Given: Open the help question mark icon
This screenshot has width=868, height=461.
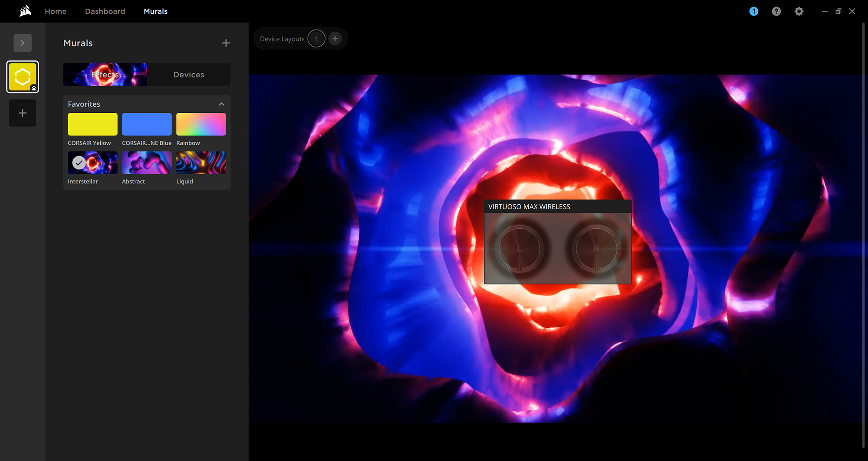Looking at the screenshot, I should coord(776,11).
